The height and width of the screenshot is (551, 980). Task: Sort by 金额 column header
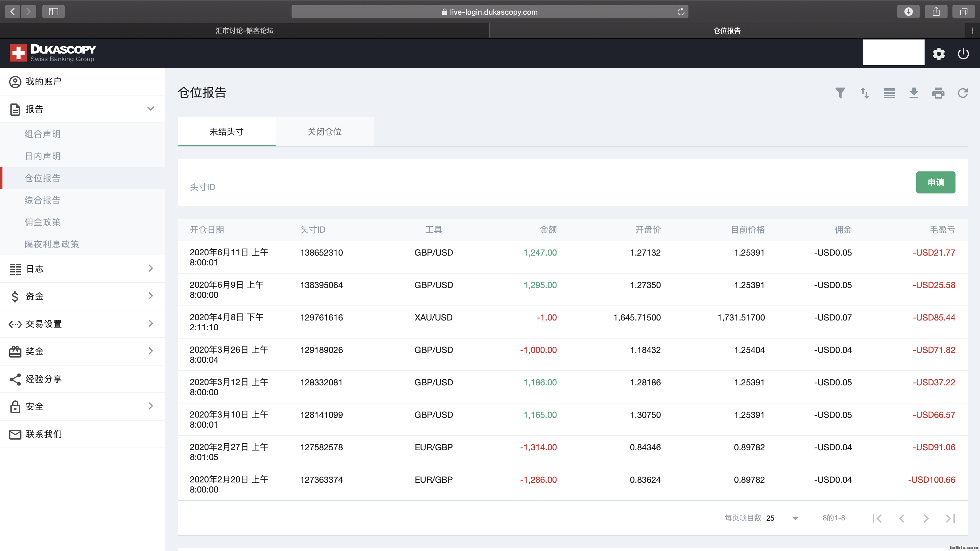(548, 230)
